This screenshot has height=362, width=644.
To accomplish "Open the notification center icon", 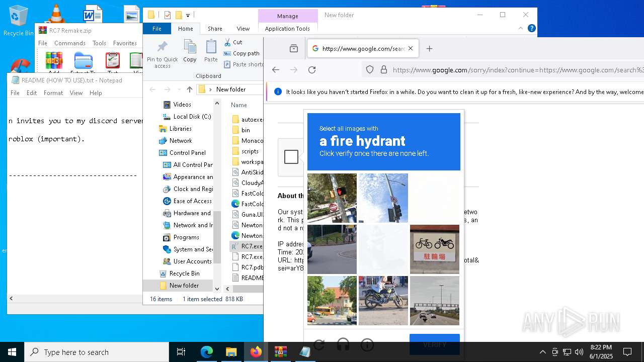I will 627,352.
